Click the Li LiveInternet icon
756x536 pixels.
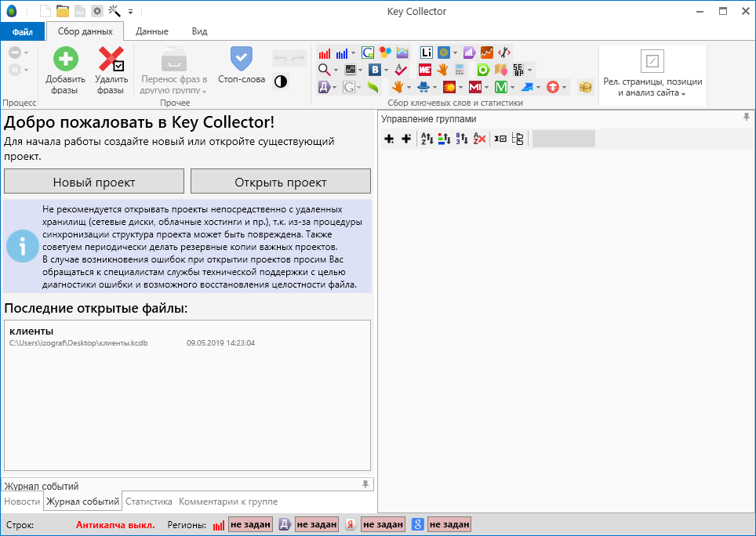click(427, 53)
